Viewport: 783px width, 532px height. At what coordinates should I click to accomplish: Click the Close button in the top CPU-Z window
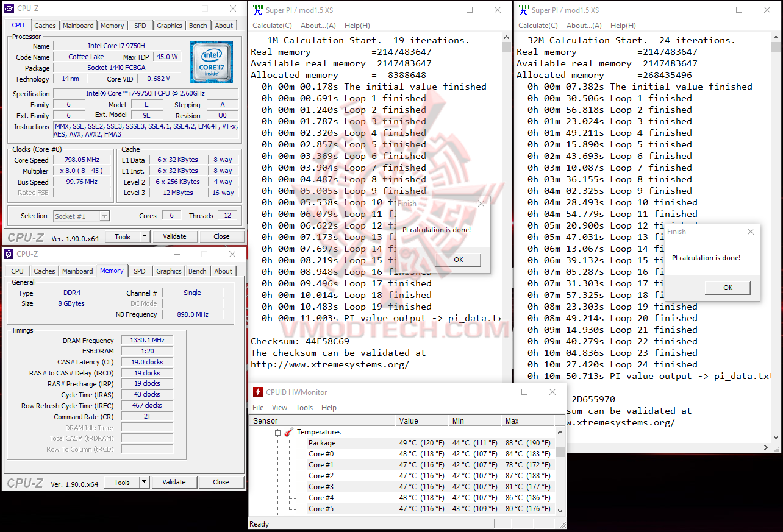click(x=222, y=236)
